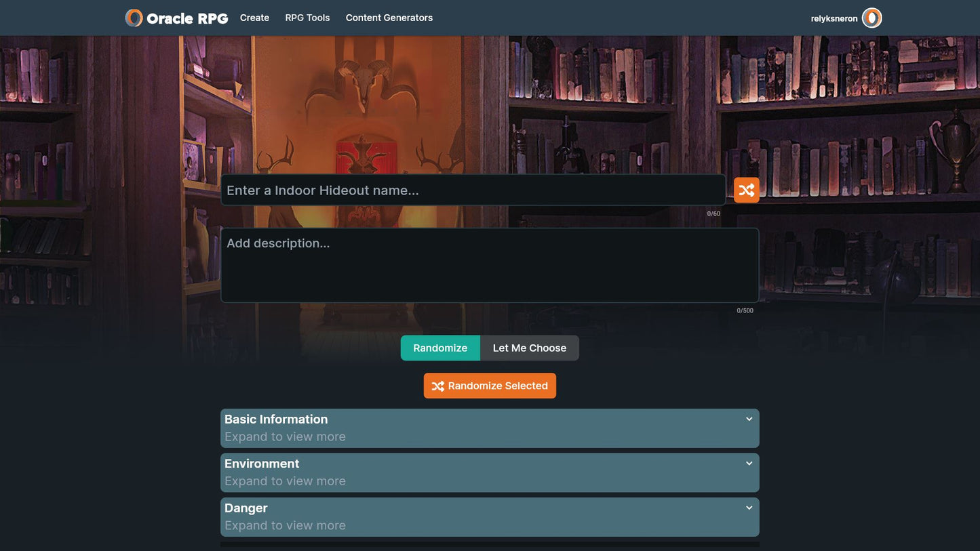Expand Danger using its chevron arrow

(x=749, y=508)
